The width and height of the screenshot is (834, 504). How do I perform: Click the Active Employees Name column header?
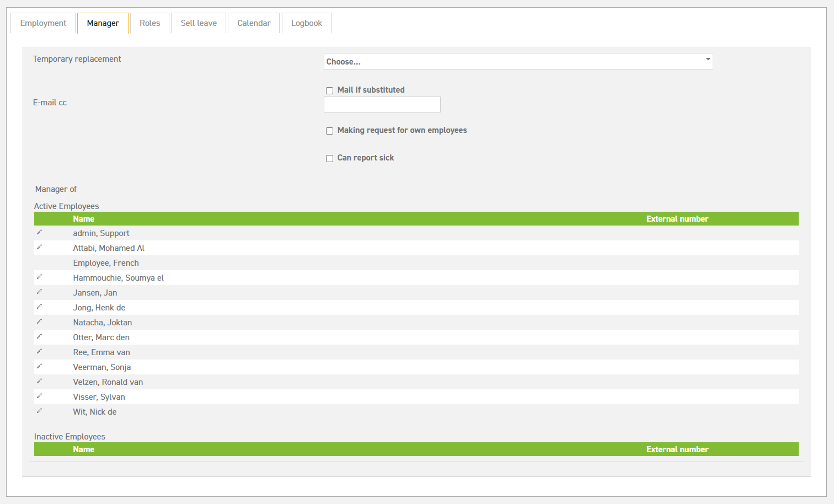[x=84, y=219]
